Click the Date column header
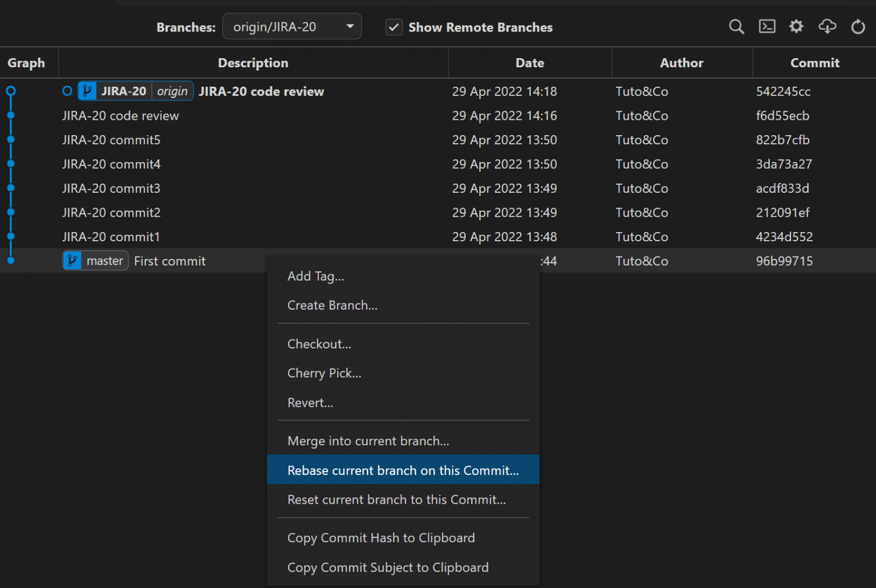876x588 pixels. (x=529, y=63)
